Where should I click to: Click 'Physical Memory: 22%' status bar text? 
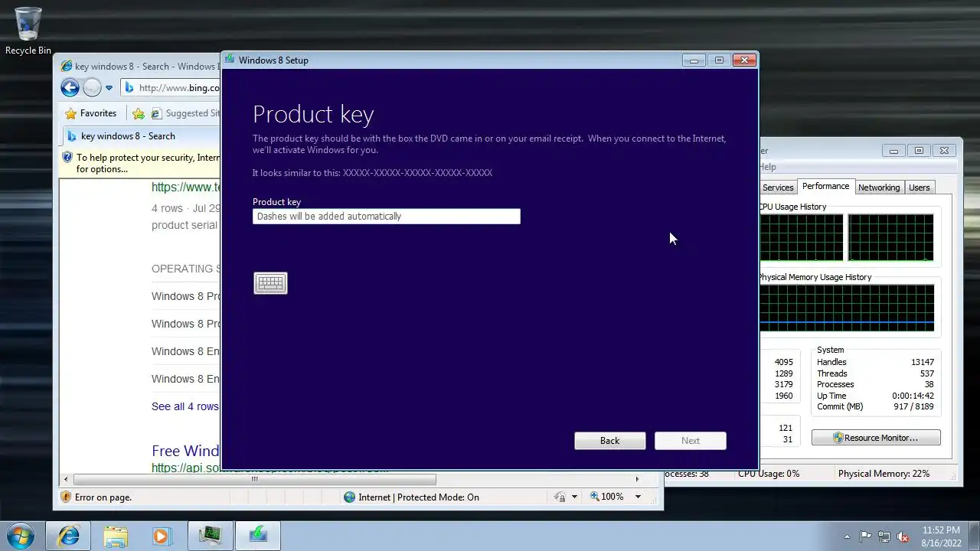click(x=884, y=474)
